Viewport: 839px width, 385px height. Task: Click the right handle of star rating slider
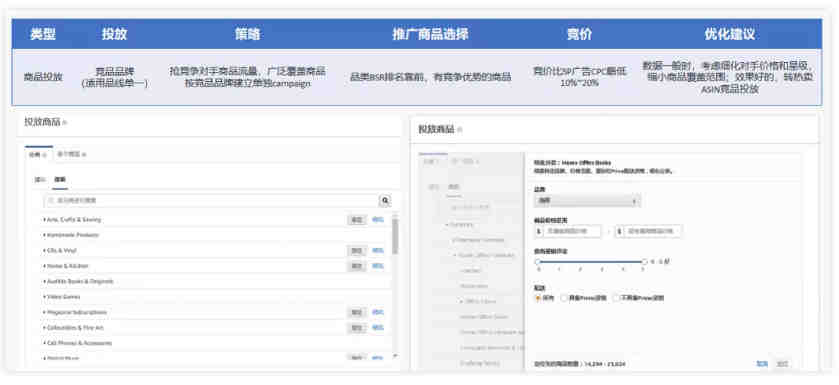tap(644, 262)
